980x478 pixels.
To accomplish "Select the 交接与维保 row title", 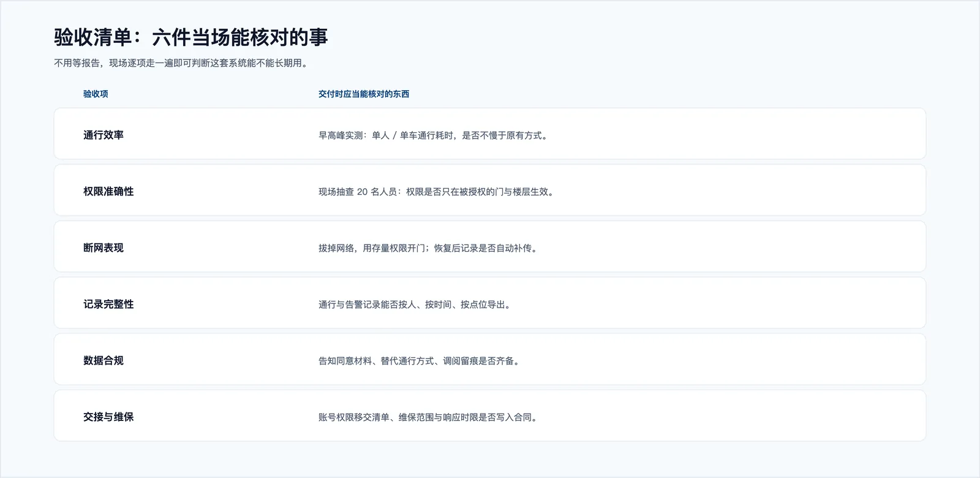I will pyautogui.click(x=108, y=417).
